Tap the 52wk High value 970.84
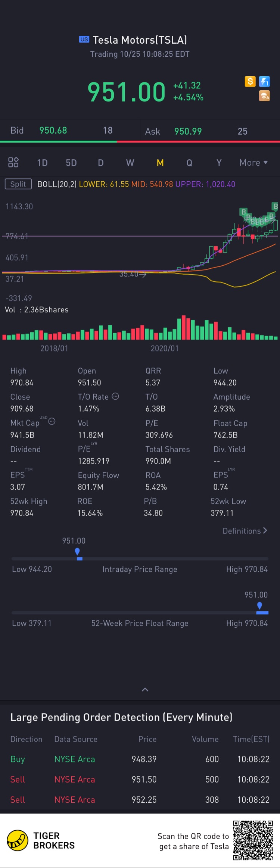 [22, 513]
